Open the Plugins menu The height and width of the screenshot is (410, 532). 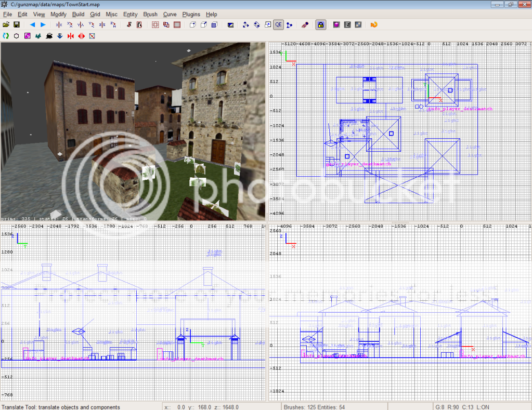[191, 15]
